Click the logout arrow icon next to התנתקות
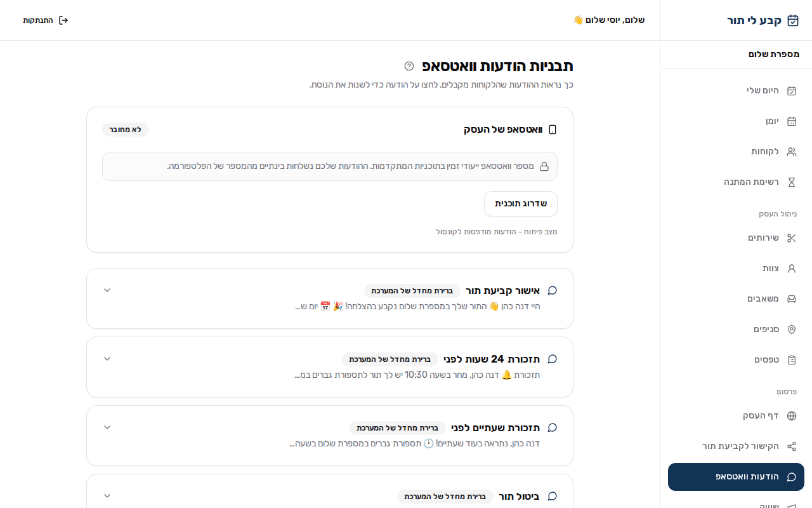Viewport: 812px width, 508px height. click(x=63, y=20)
